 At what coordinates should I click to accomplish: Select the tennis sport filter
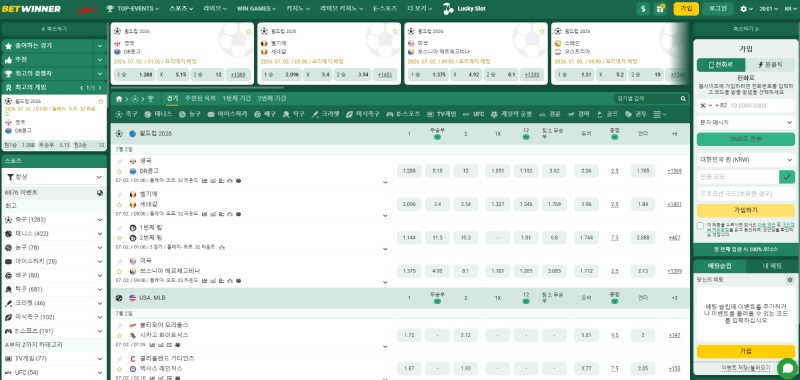pos(158,114)
